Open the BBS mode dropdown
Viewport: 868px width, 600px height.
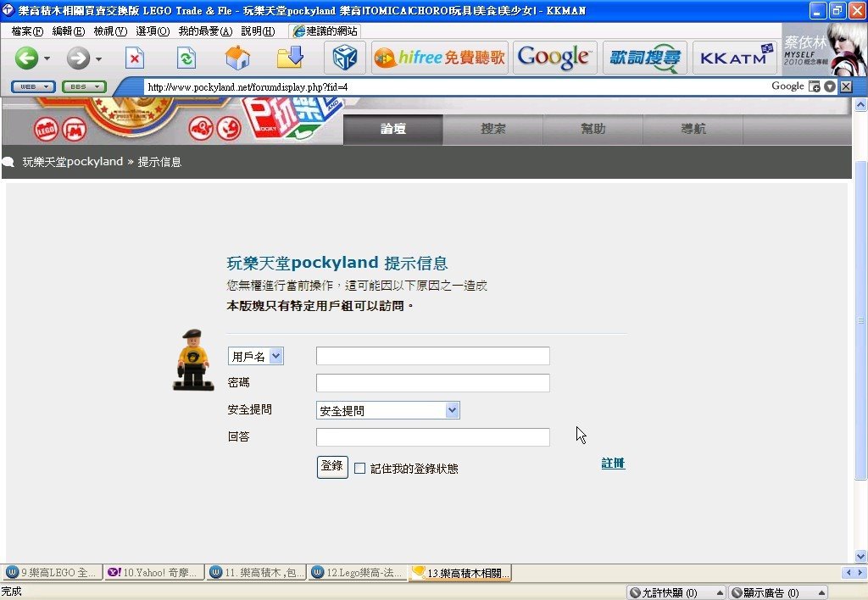[x=84, y=87]
